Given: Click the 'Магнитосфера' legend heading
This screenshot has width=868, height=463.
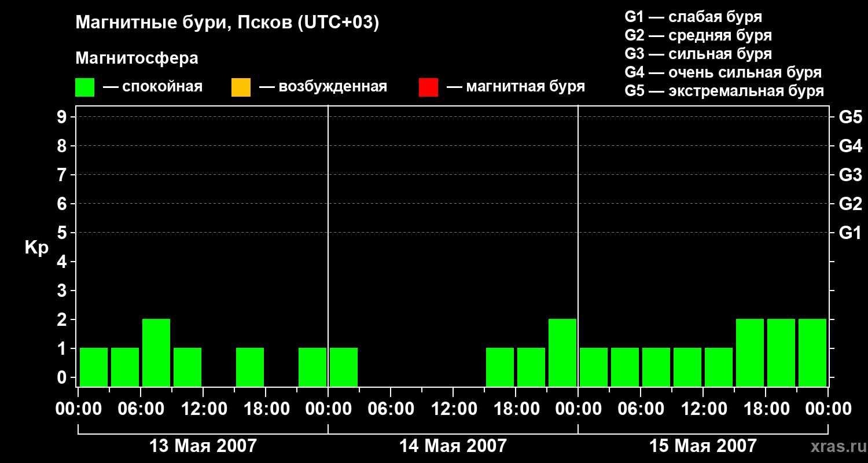Looking at the screenshot, I should tap(137, 58).
